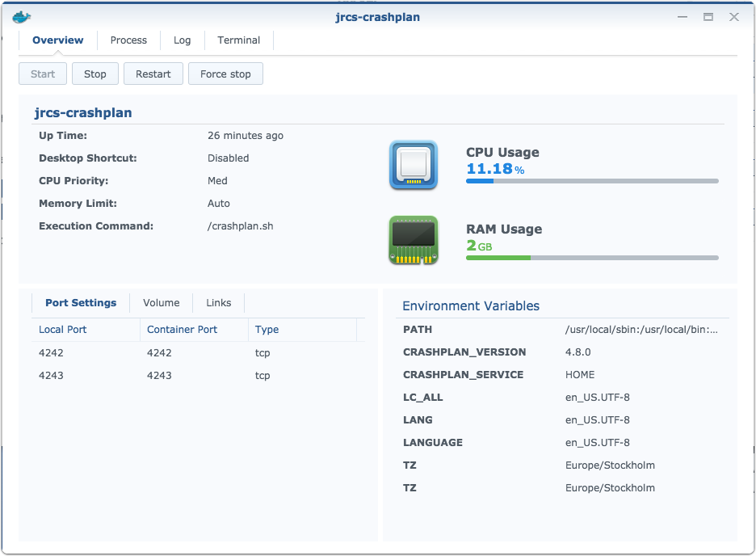
Task: Click the CPU Usage progress bar
Action: [592, 181]
